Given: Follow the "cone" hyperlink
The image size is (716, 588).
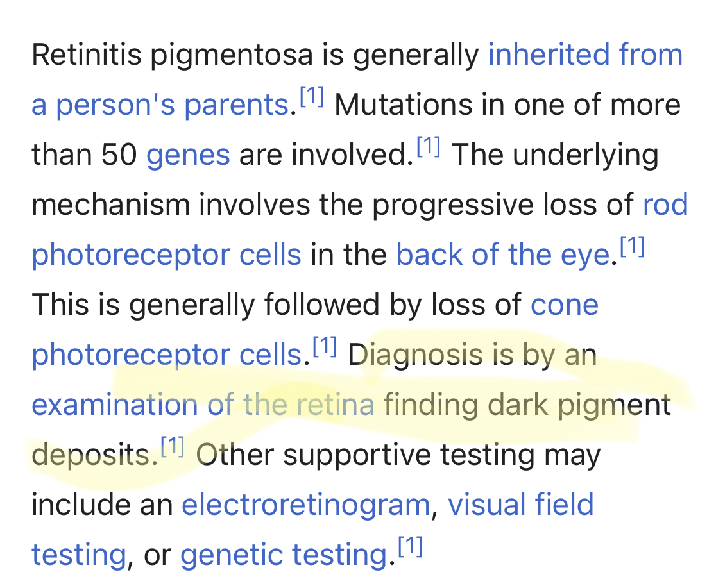Looking at the screenshot, I should pos(565,305).
